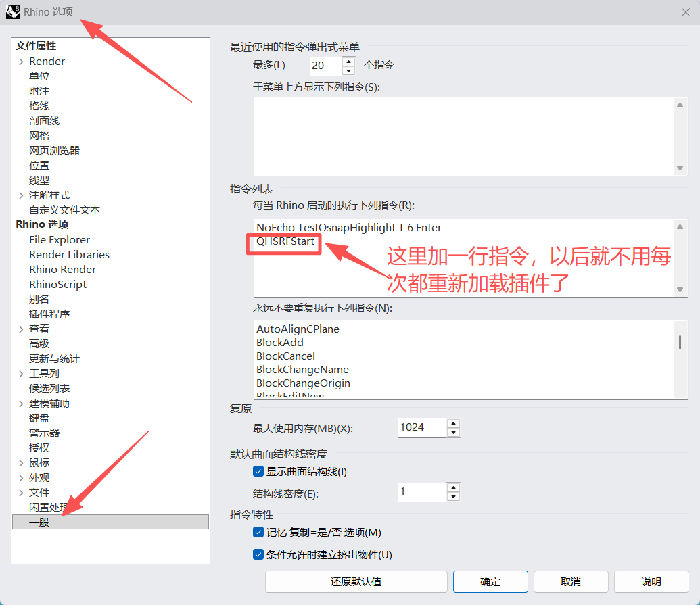The height and width of the screenshot is (605, 700).
Task: Click the QHSRFStart startup command line
Action: (285, 241)
